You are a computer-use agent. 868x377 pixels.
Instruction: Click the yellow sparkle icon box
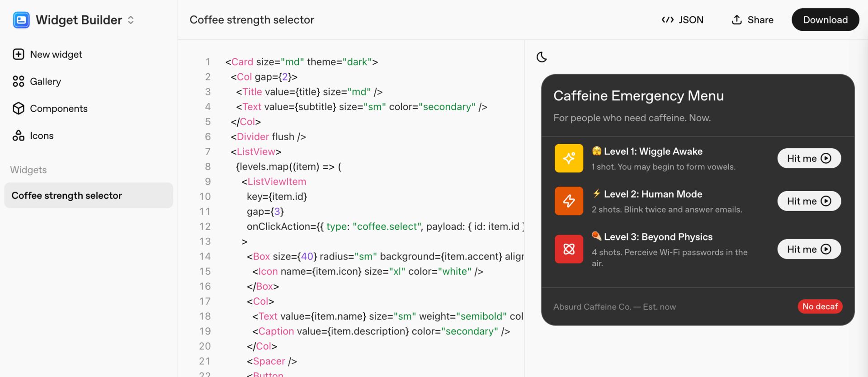569,158
